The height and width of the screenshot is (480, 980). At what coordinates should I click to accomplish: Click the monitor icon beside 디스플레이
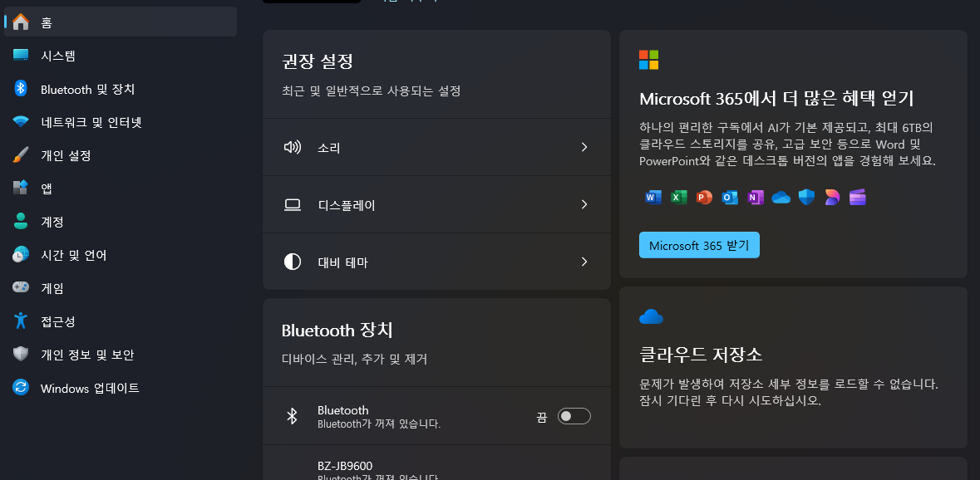point(293,204)
